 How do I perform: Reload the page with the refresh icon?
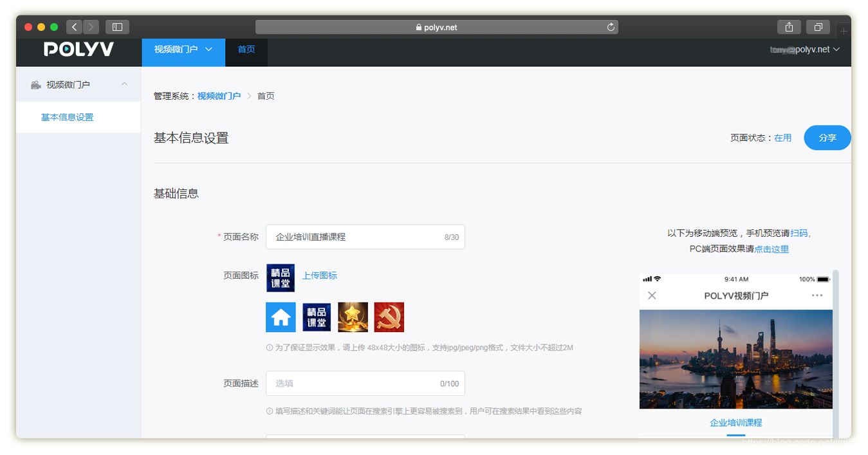coord(611,27)
